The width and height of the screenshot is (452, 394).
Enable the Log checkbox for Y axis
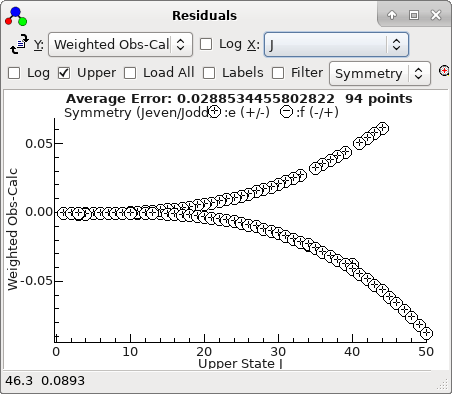[14, 73]
